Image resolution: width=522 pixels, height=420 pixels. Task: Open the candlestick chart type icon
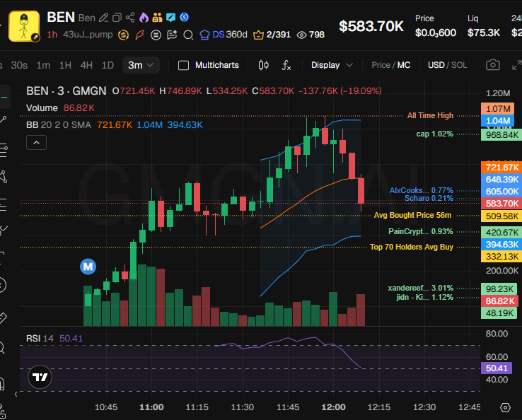(x=264, y=65)
